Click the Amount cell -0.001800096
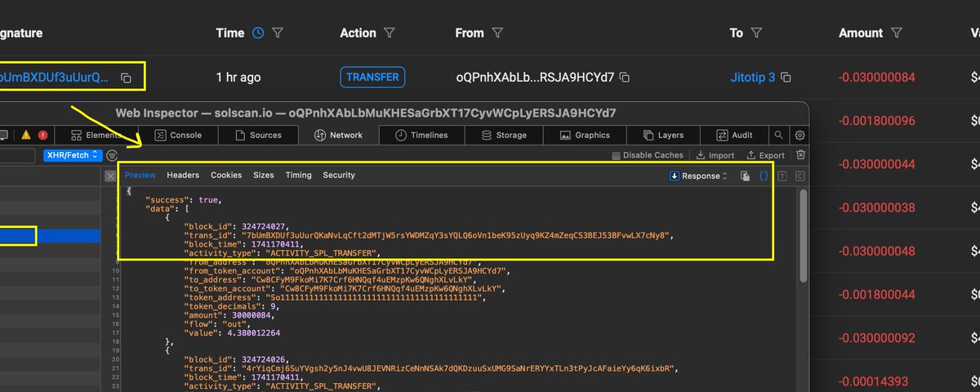 point(877,121)
